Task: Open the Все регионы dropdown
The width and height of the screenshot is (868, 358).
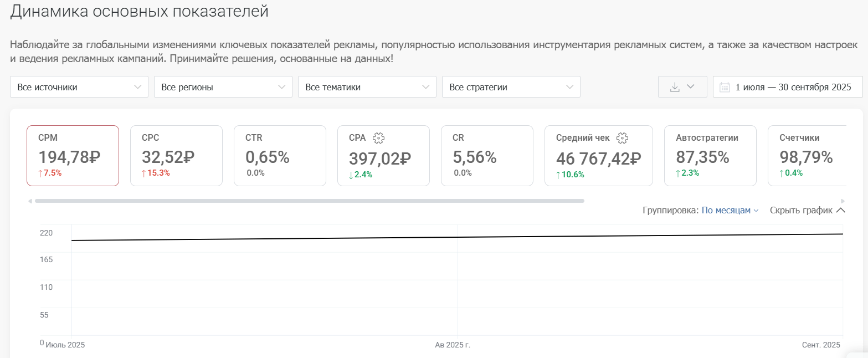Action: pos(223,87)
